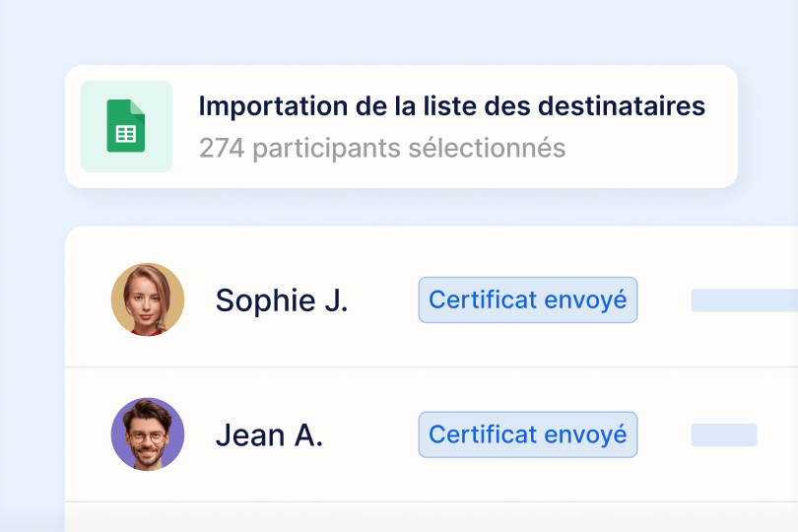Click Jean A.'s 'Certificat envoyé' badge
Viewport: 798px width, 532px height.
pos(528,434)
